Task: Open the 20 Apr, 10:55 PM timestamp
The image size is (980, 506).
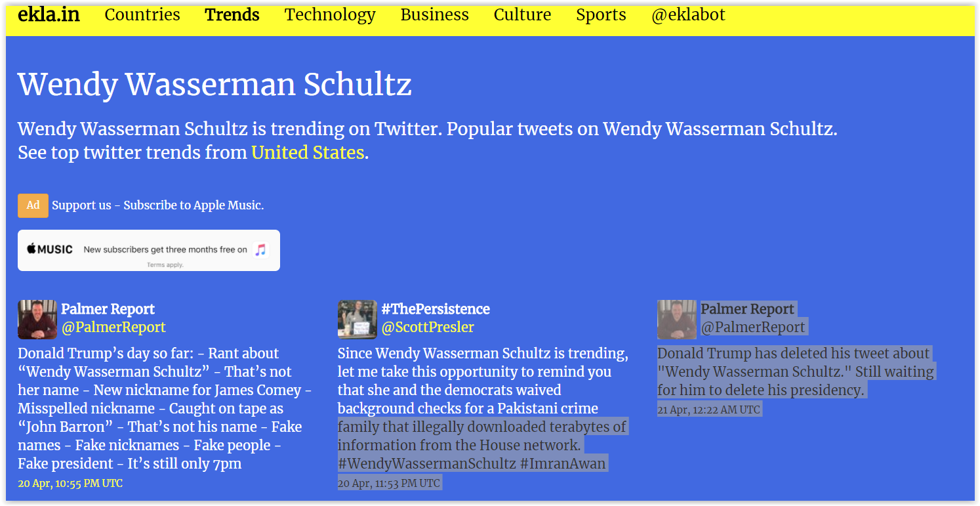Action: click(70, 484)
